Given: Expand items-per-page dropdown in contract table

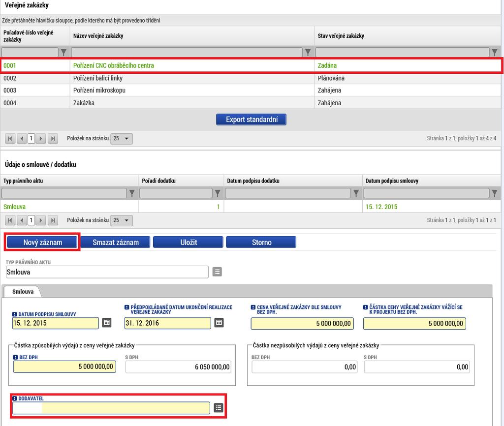Looking at the screenshot, I should 122,220.
